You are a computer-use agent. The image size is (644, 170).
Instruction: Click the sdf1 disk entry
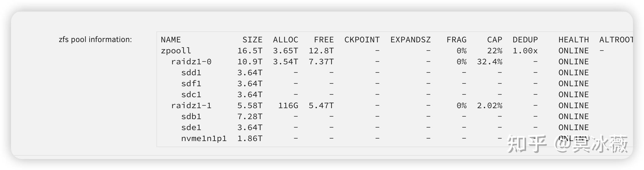[x=191, y=84]
